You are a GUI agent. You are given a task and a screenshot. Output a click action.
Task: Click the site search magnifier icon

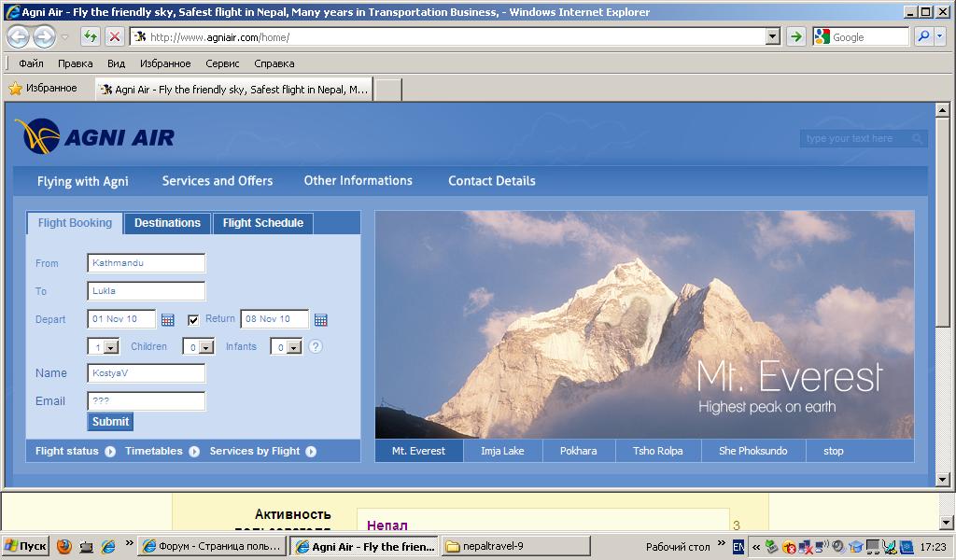tap(918, 139)
